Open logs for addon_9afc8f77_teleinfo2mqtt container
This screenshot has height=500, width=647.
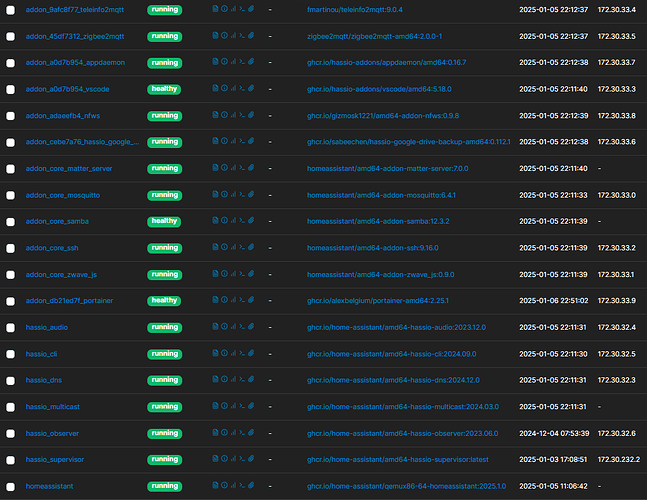click(215, 9)
